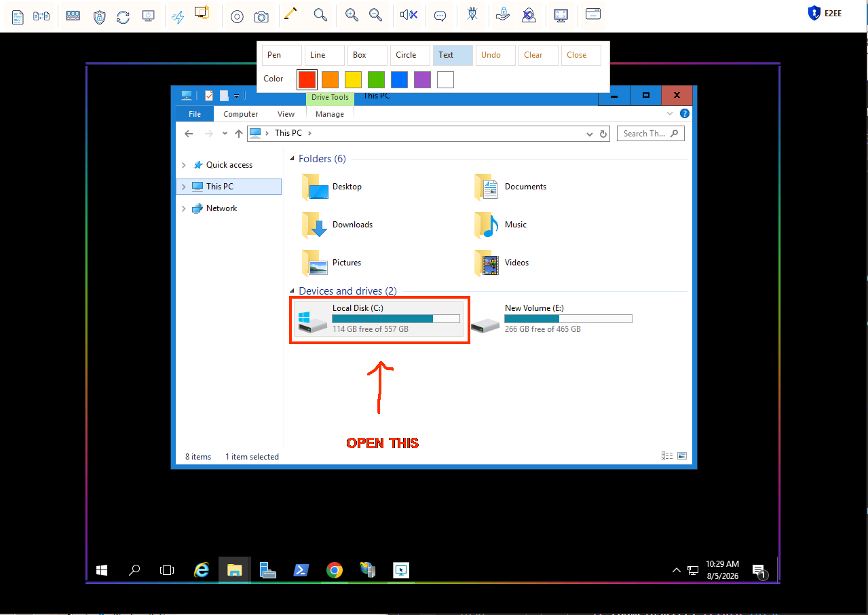Collapse the Folders (6) group

click(x=293, y=160)
